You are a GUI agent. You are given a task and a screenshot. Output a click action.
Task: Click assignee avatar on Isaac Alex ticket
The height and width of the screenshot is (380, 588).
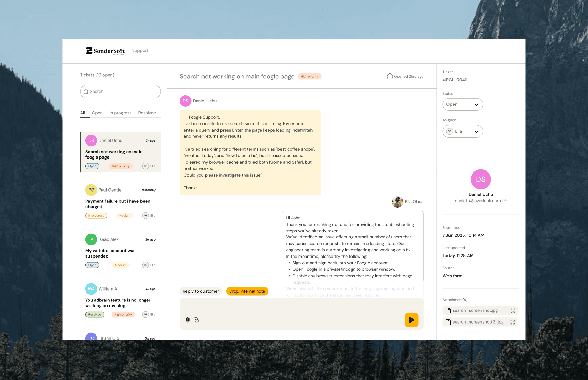(x=146, y=265)
